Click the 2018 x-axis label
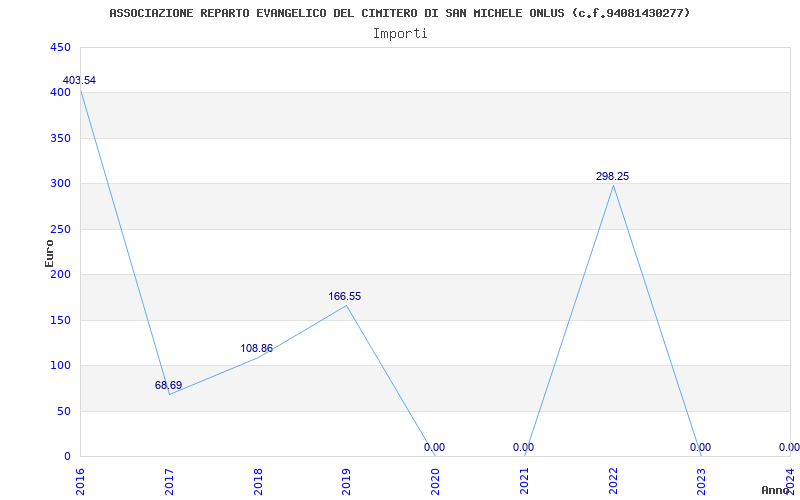Image resolution: width=800 pixels, height=500 pixels. [x=258, y=481]
